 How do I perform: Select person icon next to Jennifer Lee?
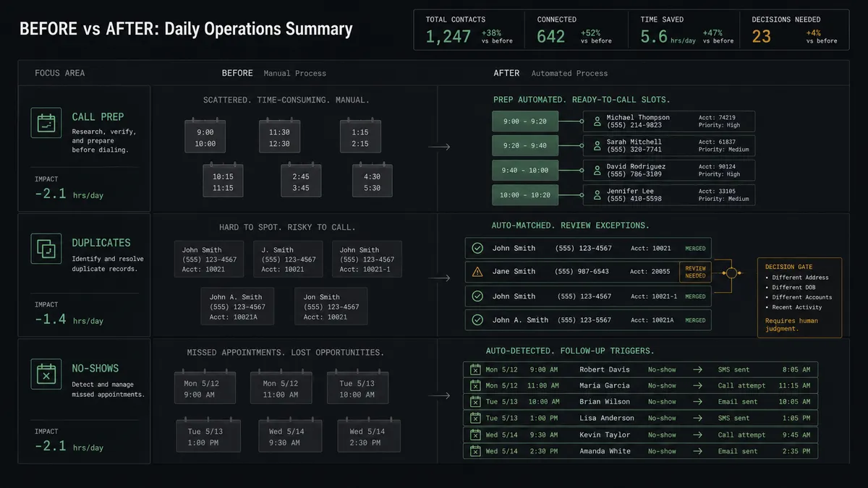coord(597,195)
